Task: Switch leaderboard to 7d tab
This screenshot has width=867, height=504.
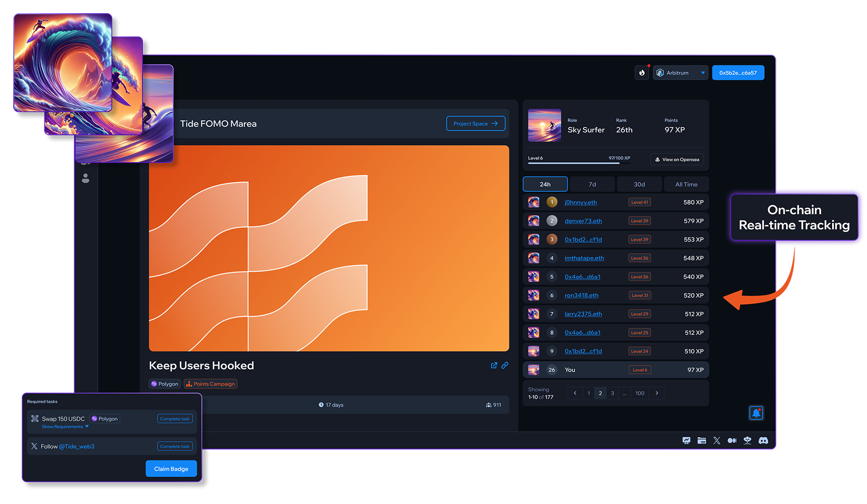Action: click(592, 184)
